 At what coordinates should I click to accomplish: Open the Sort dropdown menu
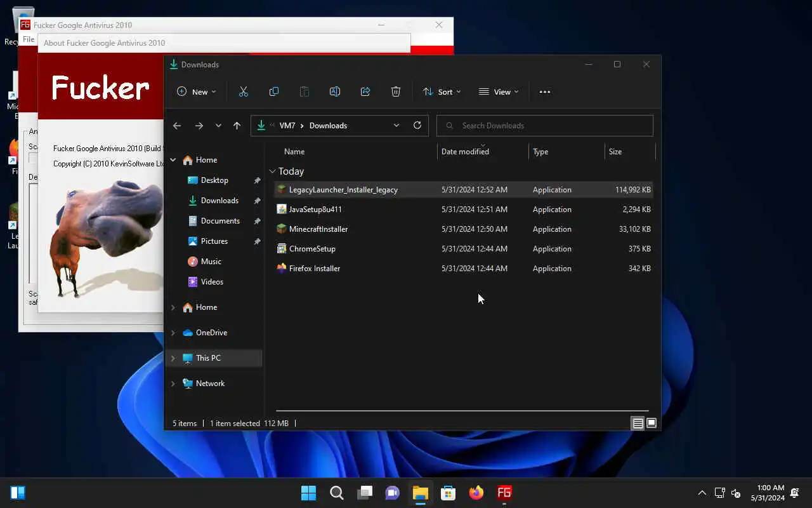(x=442, y=92)
